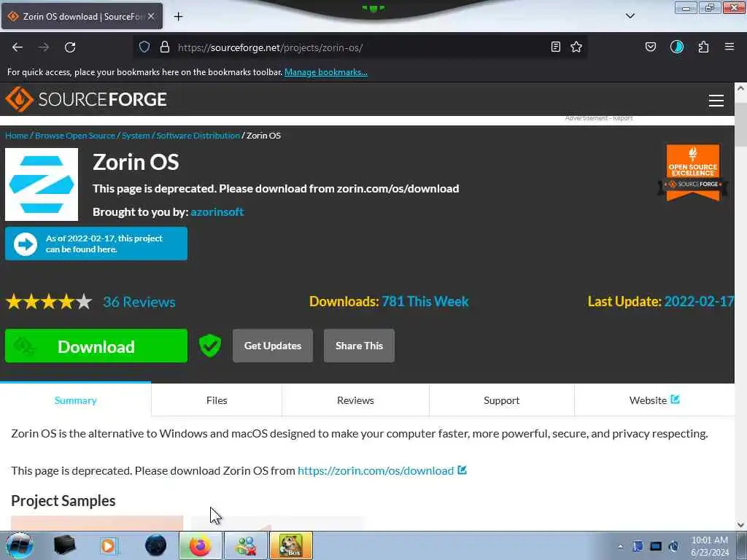Click the scrollbar down arrow
The width and height of the screenshot is (747, 560).
pos(740,525)
